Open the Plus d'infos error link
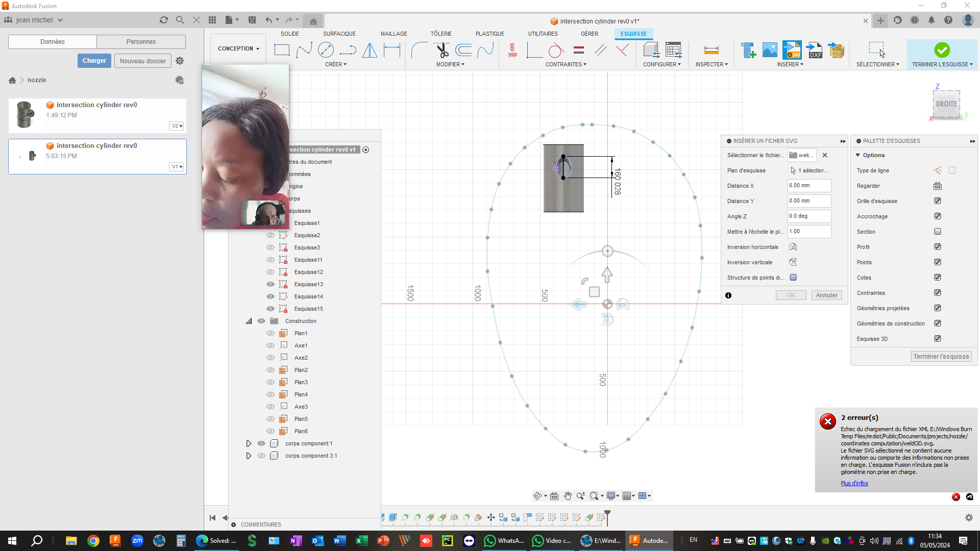 coord(853,483)
